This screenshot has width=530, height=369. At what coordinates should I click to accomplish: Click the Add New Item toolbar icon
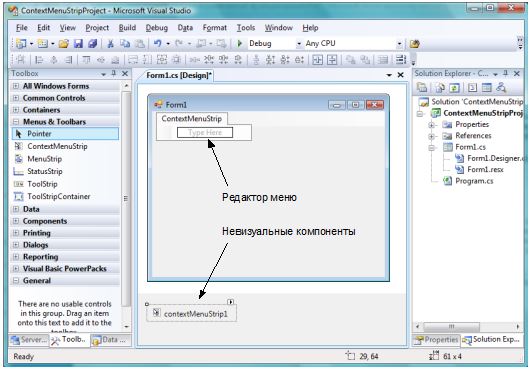pyautogui.click(x=43, y=44)
